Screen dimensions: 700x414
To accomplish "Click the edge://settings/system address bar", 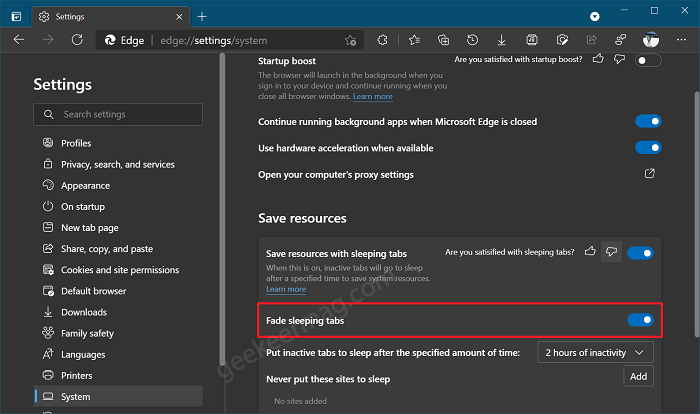I will pos(230,41).
